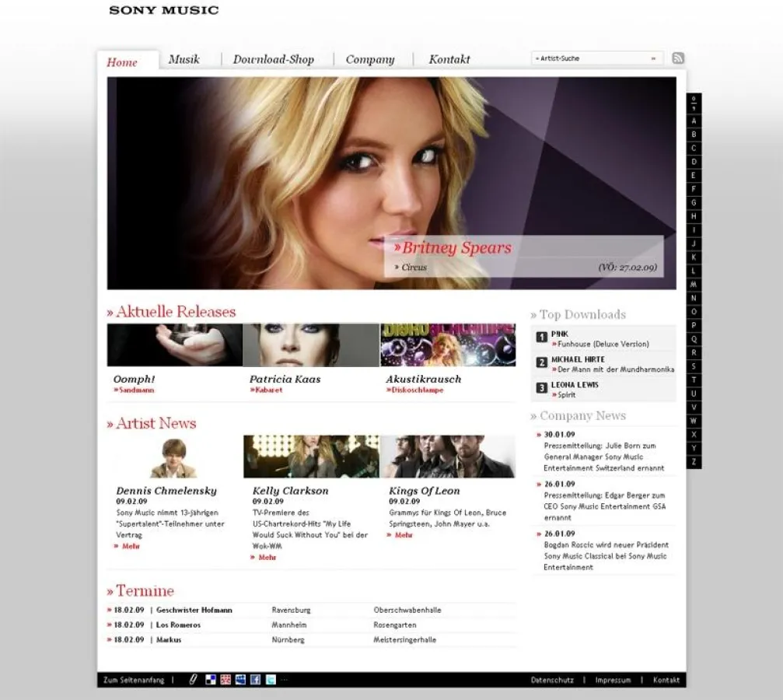Viewport: 783px width, 700px height.
Task: Open the Download-Shop menu item
Action: point(275,59)
